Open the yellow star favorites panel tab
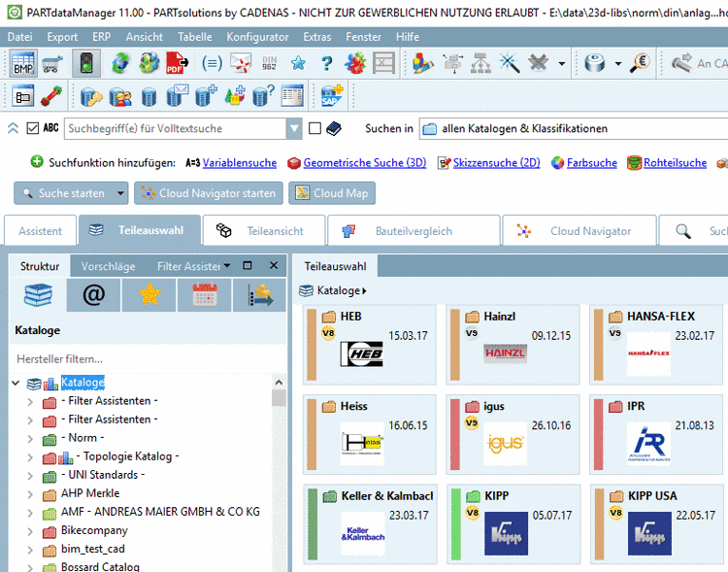Screen dimensions: 728x572 149,295
